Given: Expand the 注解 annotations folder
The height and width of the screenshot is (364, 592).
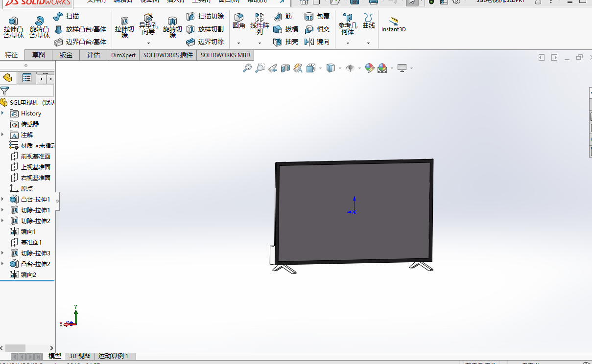Looking at the screenshot, I should click(2, 135).
